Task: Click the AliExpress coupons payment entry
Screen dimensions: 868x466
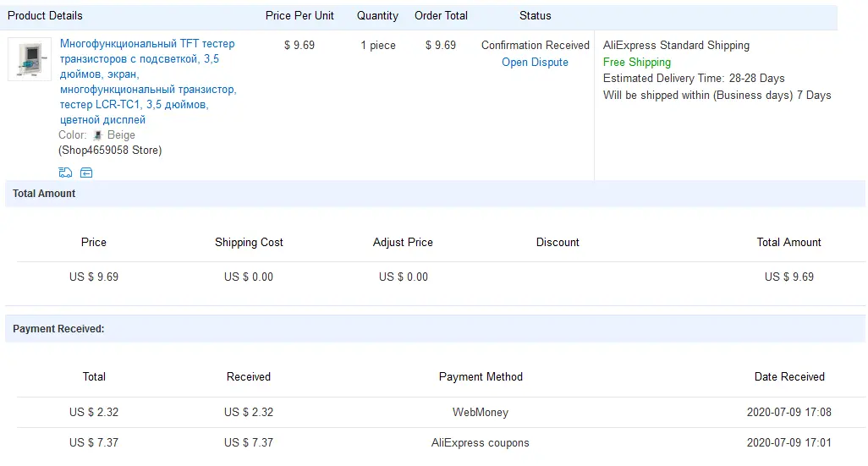Action: coord(481,443)
